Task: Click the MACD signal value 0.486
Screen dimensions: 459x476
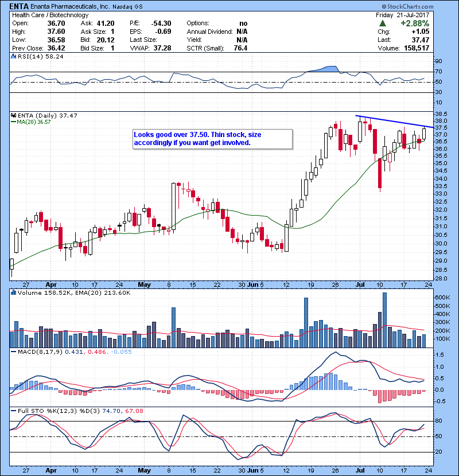Action: tap(97, 352)
